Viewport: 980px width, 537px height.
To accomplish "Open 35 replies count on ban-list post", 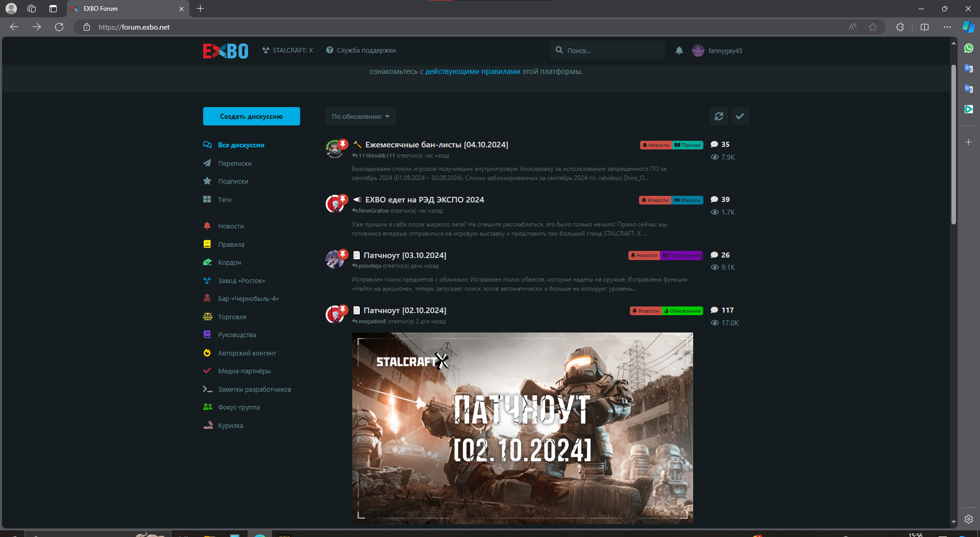I will click(x=720, y=144).
